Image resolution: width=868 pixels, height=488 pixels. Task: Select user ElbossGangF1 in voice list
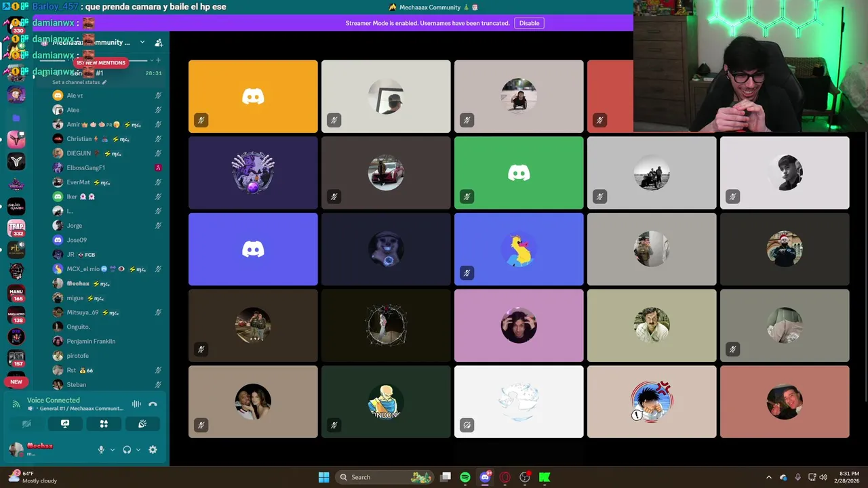[x=107, y=167]
